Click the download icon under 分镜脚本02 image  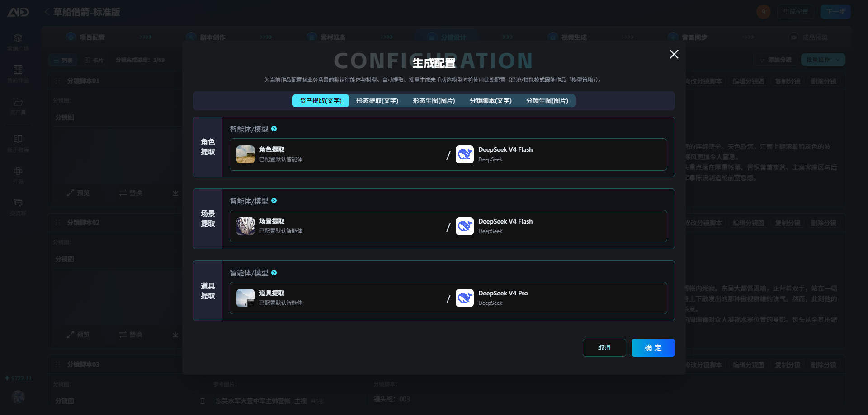coord(175,335)
